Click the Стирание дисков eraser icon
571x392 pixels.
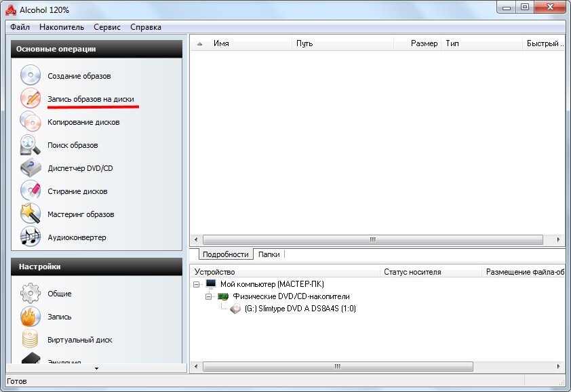coord(31,191)
